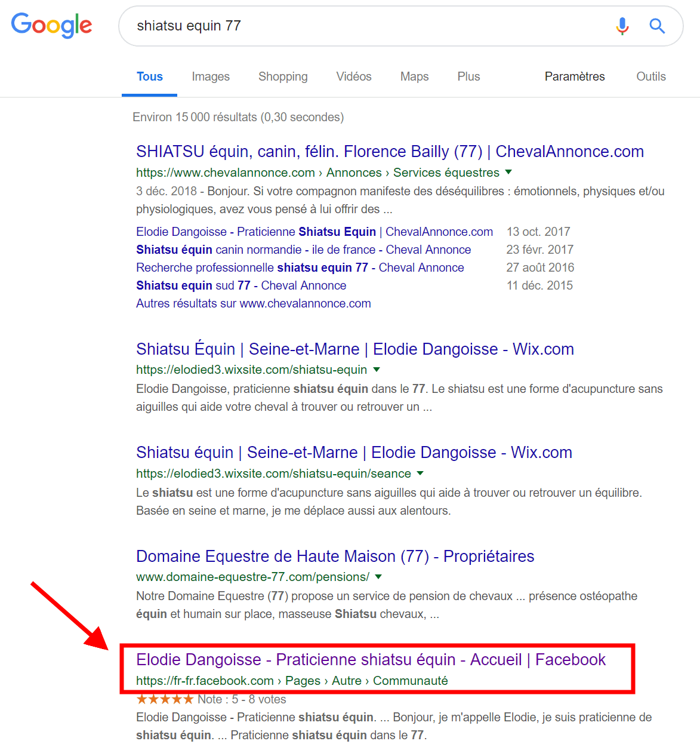Open the Maps tab

415,76
